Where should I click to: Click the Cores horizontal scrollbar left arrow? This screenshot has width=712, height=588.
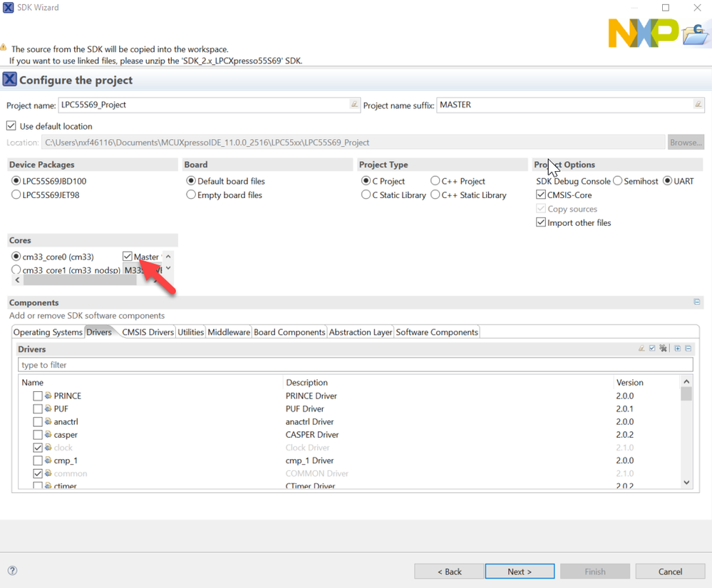point(17,280)
